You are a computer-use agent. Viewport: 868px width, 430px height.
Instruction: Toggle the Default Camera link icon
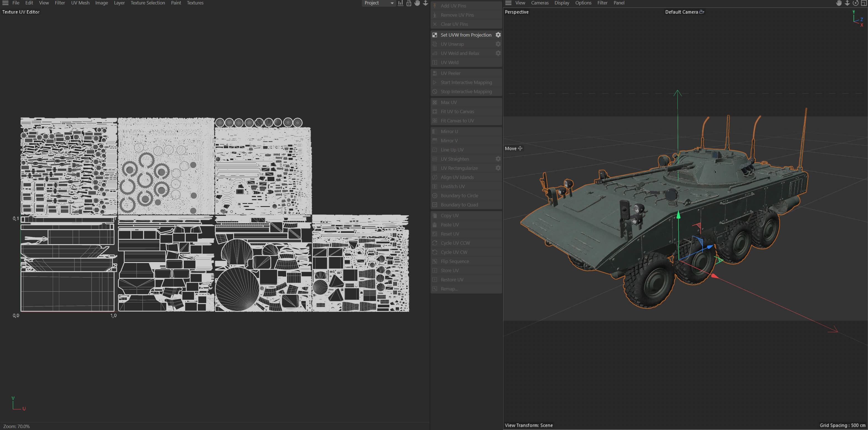[x=702, y=12]
